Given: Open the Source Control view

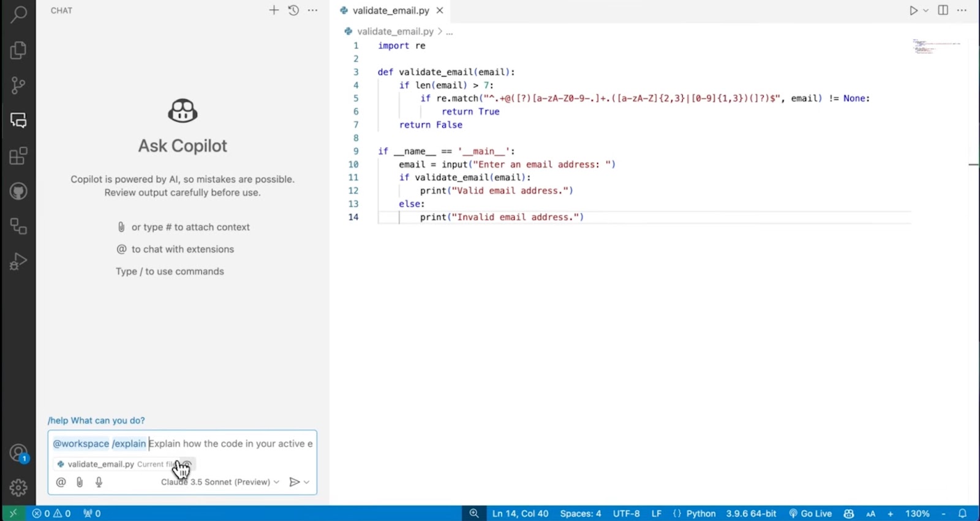Looking at the screenshot, I should 18,85.
